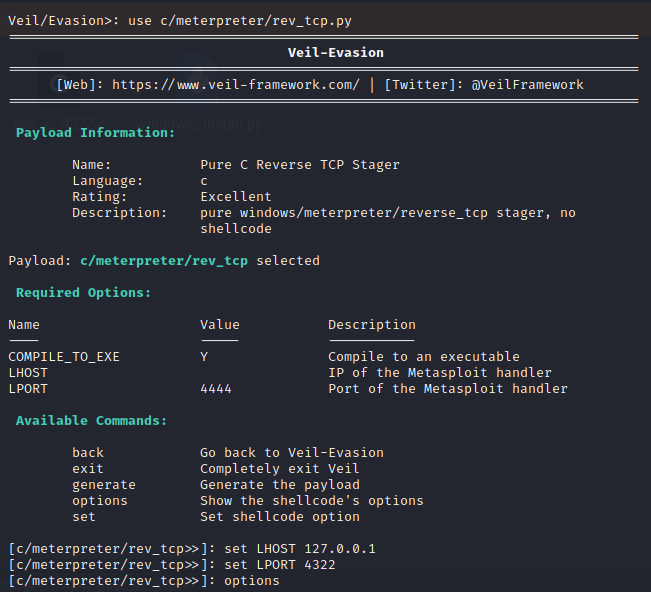The height and width of the screenshot is (592, 651).
Task: Click the command 'use c/meterpreter/rev_tcp.py'
Action: click(x=240, y=21)
